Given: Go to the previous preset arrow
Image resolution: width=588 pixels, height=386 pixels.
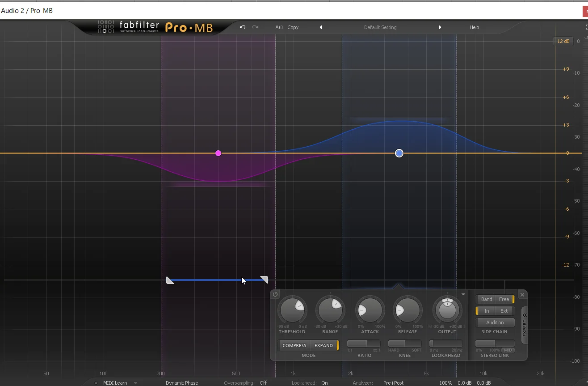Looking at the screenshot, I should (x=321, y=27).
